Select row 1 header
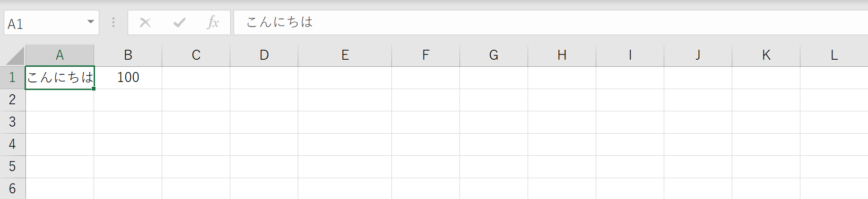Screen dimensions: 868x199 [x=13, y=78]
